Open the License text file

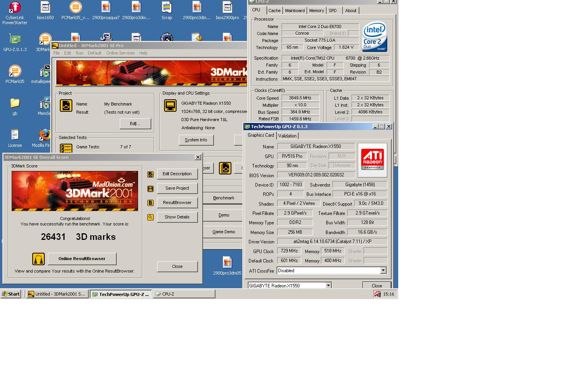click(x=15, y=138)
